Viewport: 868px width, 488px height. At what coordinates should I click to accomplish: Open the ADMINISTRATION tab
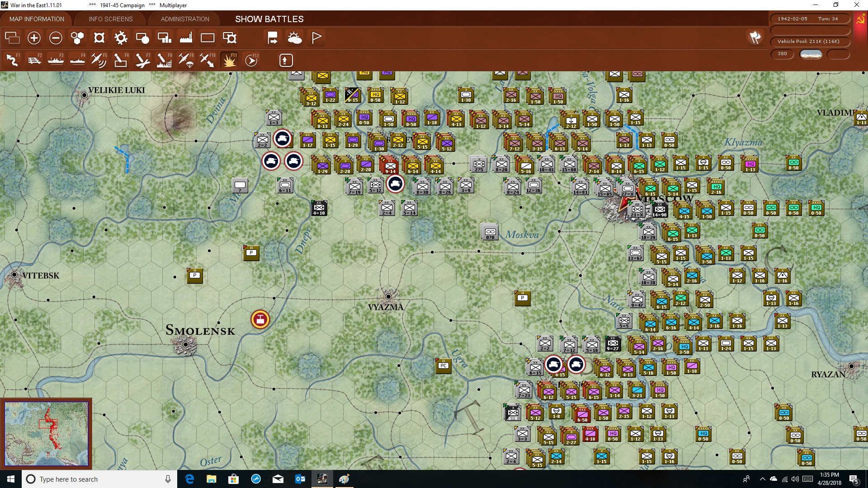(x=185, y=19)
